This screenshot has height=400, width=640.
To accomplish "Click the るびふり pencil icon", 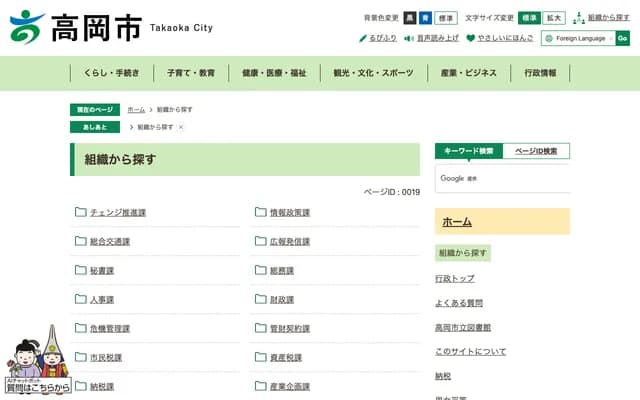I will (x=362, y=38).
